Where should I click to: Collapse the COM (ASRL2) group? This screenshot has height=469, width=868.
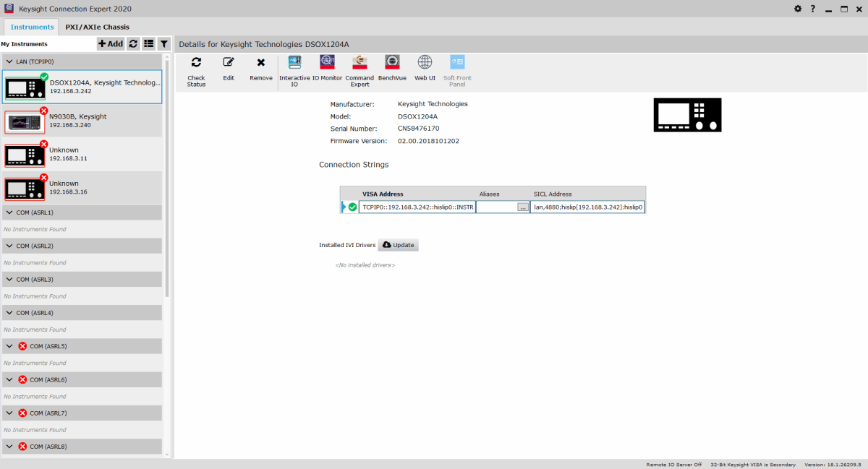(x=9, y=246)
